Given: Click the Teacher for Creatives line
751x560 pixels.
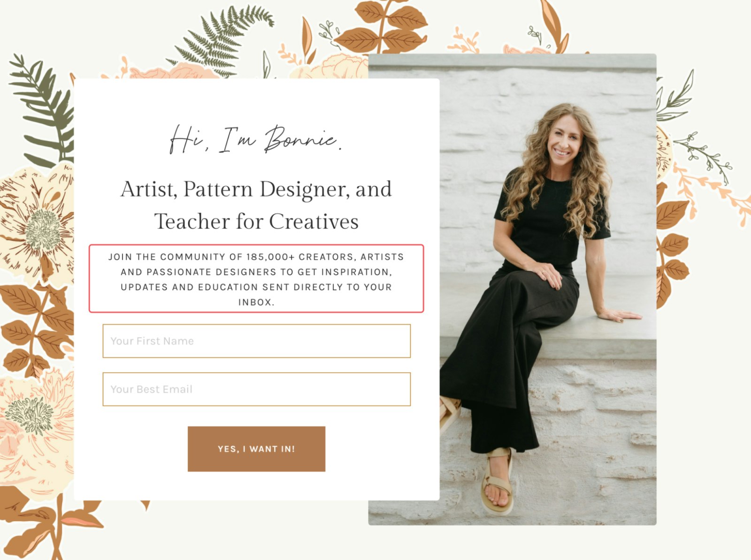Looking at the screenshot, I should click(x=256, y=221).
